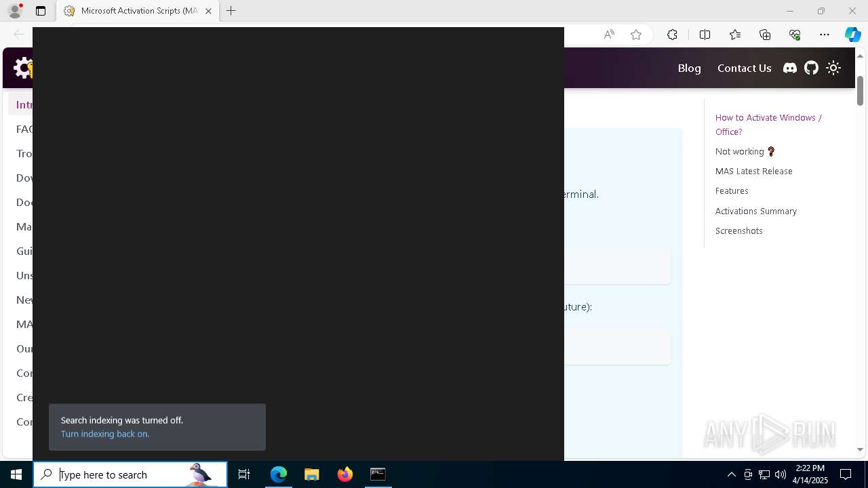
Task: Open Browser essentials heart icon
Action: click(795, 35)
